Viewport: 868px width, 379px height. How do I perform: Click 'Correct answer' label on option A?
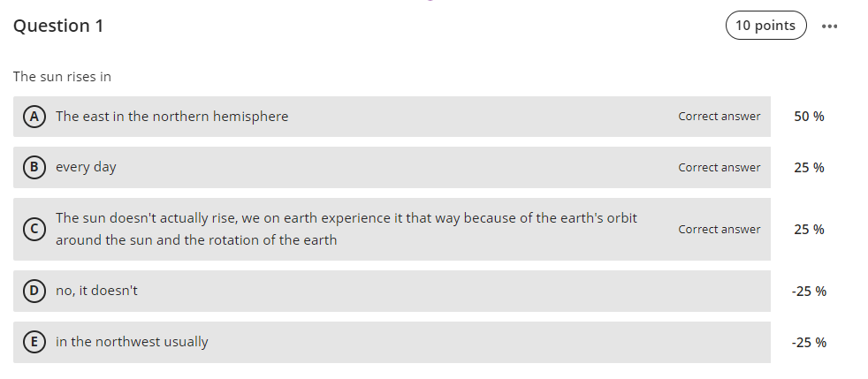pyautogui.click(x=719, y=117)
